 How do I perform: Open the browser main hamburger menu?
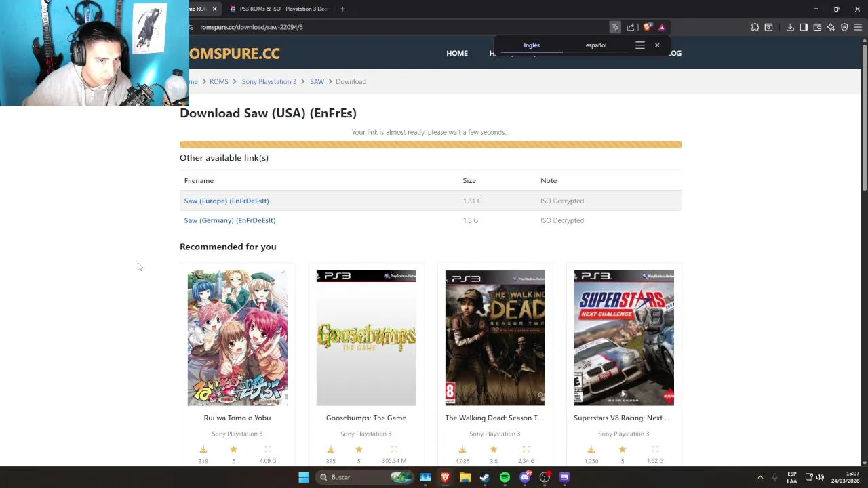pos(858,27)
